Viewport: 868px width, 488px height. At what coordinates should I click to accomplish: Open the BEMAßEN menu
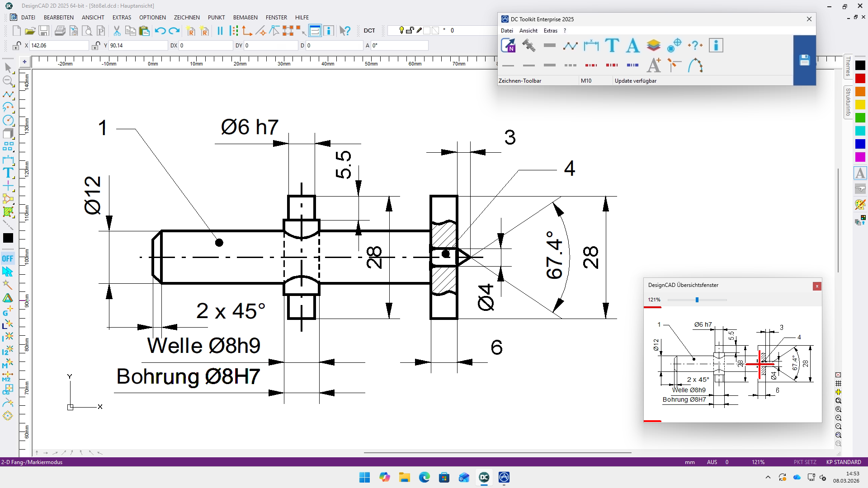click(245, 17)
